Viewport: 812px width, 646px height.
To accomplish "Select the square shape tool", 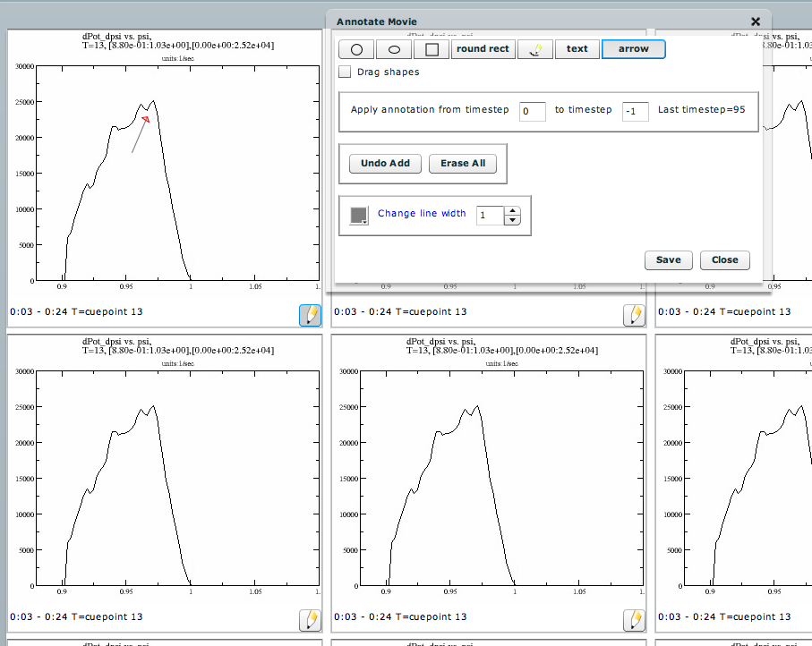I will point(432,49).
